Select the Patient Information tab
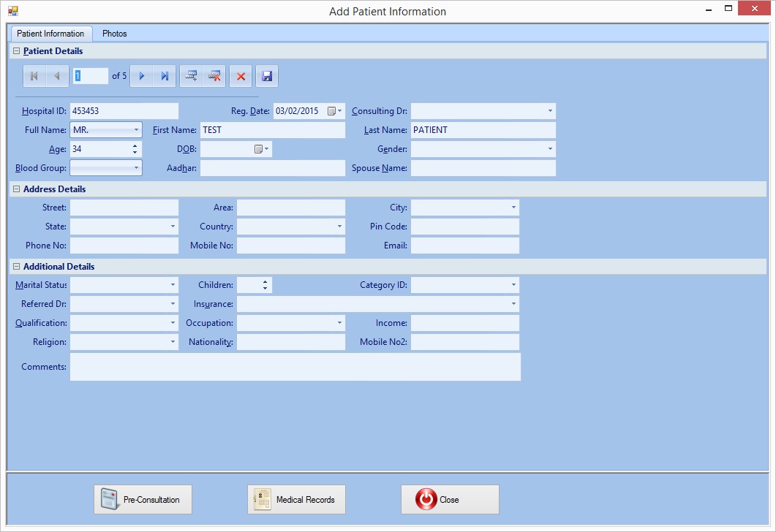The height and width of the screenshot is (532, 776). pos(50,34)
